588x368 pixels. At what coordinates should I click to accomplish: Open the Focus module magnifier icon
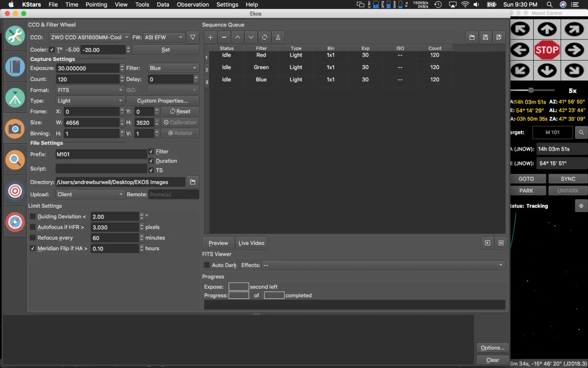tap(15, 160)
